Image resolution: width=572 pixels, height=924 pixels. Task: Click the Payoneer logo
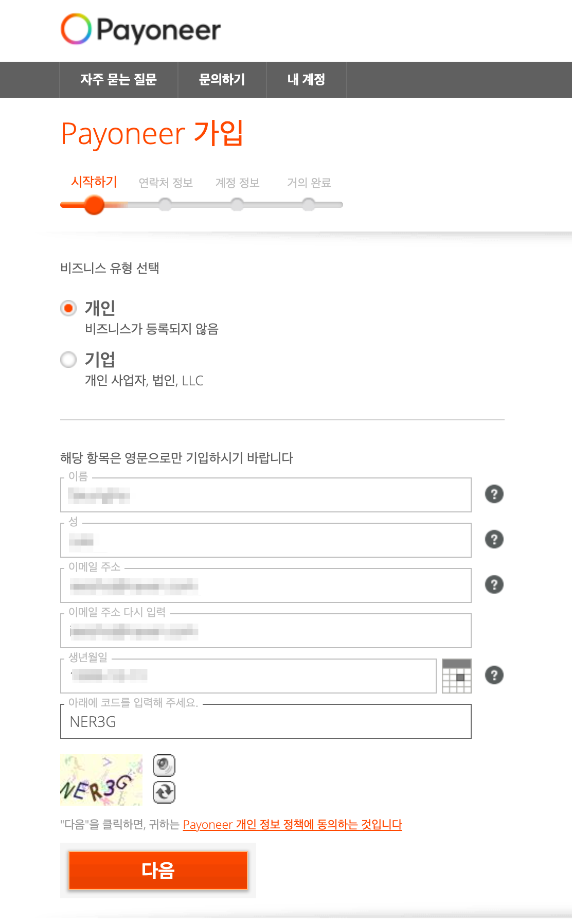coord(140,29)
